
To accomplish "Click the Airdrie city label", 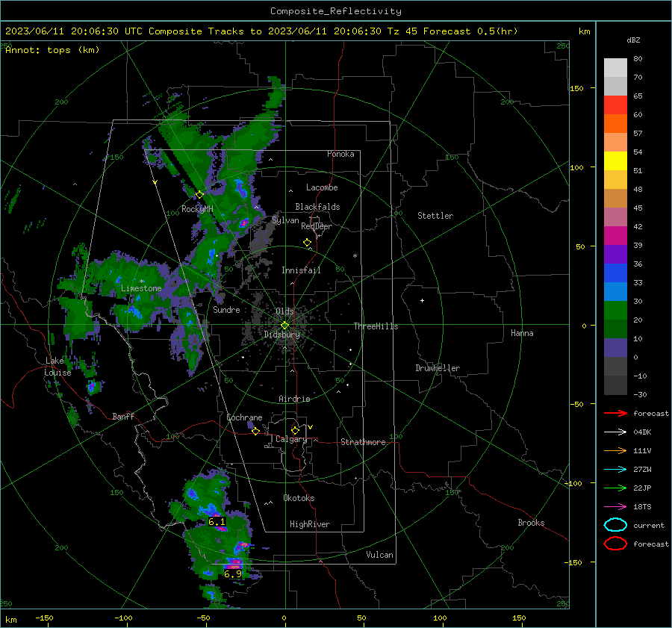I will (x=294, y=399).
